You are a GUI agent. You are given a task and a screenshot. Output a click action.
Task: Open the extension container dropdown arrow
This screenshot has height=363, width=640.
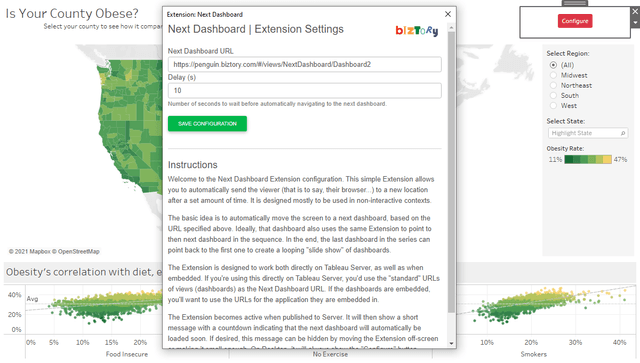pos(635,23)
